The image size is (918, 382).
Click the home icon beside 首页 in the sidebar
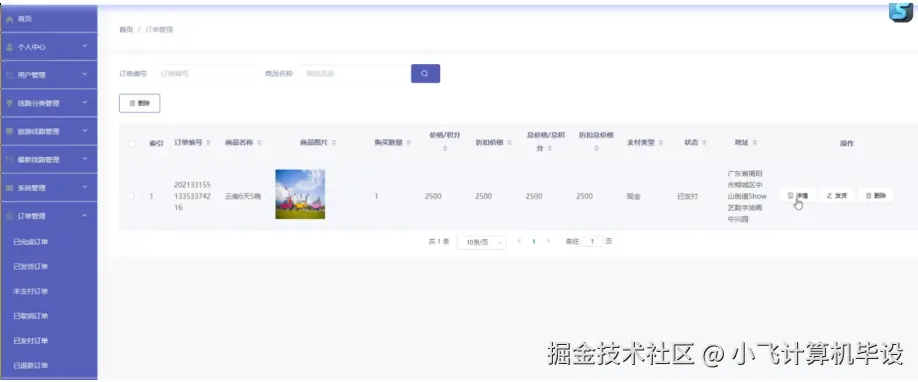coord(9,19)
